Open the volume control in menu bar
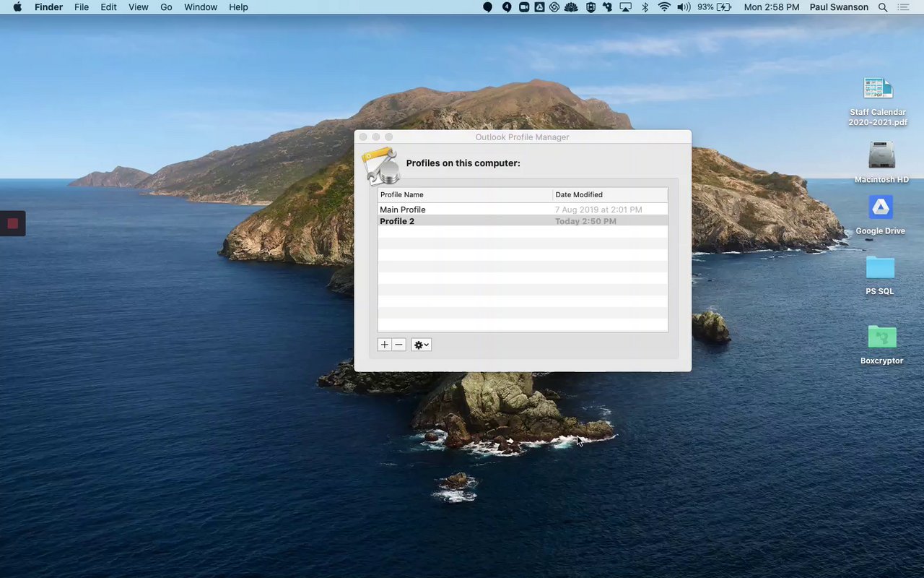Image resolution: width=924 pixels, height=578 pixels. point(684,7)
